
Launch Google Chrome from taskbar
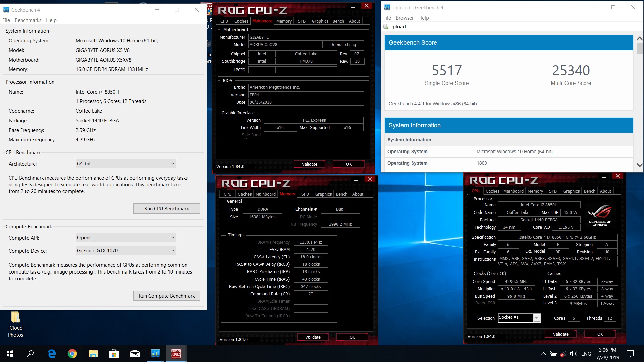tap(72, 354)
